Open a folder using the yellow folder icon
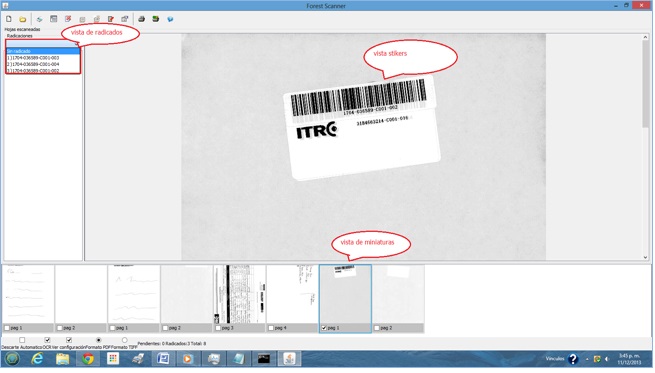The height and width of the screenshot is (373, 655). (x=23, y=19)
